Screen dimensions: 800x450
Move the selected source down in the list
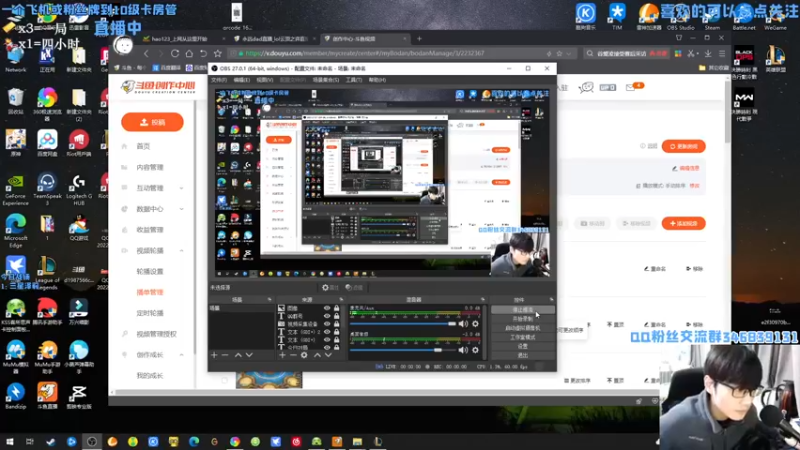pos(328,355)
